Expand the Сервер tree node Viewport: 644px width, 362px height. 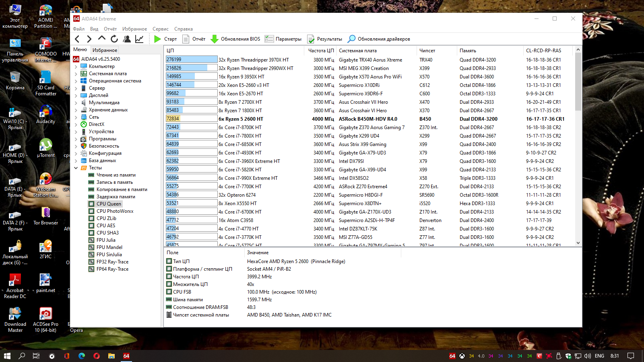(x=76, y=88)
